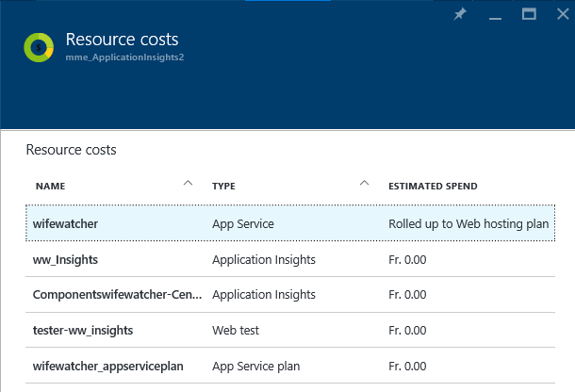This screenshot has width=575, height=392.
Task: Sort by the NAME column header text
Action: pos(50,187)
